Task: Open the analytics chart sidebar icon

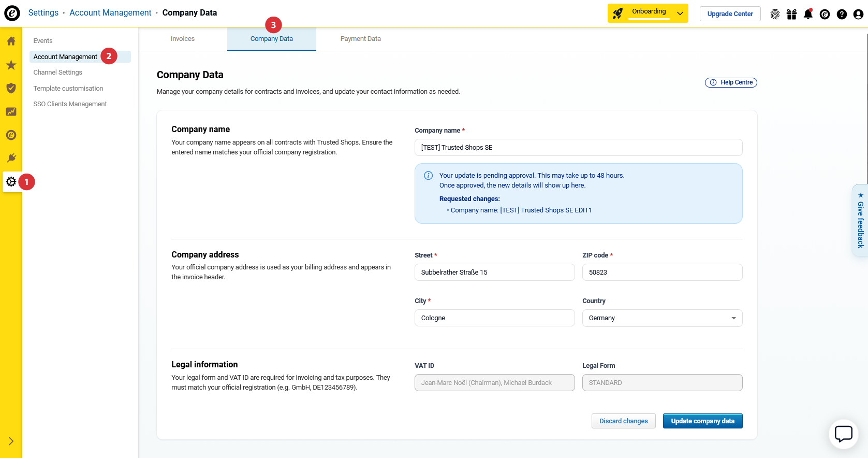Action: pos(11,111)
